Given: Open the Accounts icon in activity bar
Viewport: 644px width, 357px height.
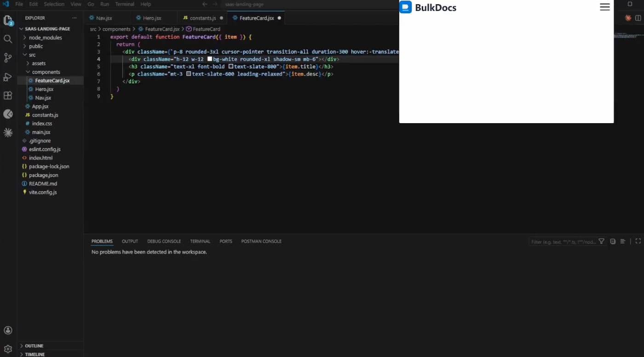Looking at the screenshot, I should coord(8,330).
